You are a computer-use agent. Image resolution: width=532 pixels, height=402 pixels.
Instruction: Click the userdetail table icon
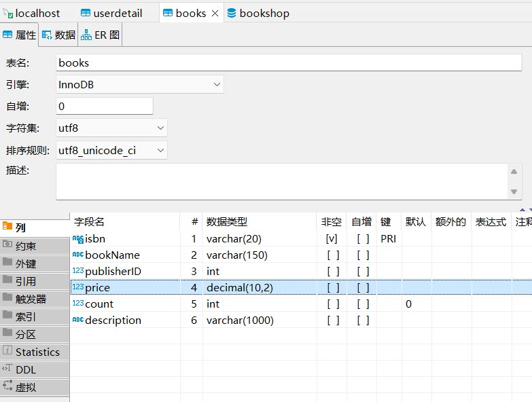[86, 13]
